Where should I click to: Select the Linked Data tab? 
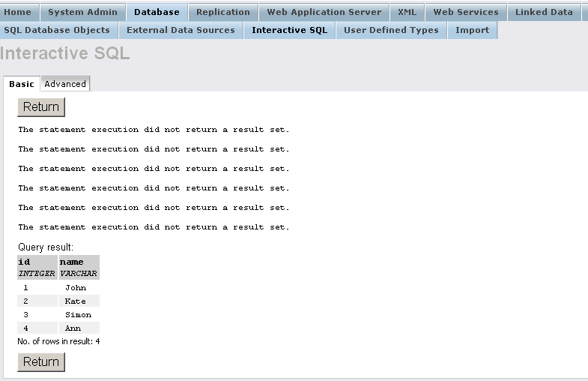544,12
